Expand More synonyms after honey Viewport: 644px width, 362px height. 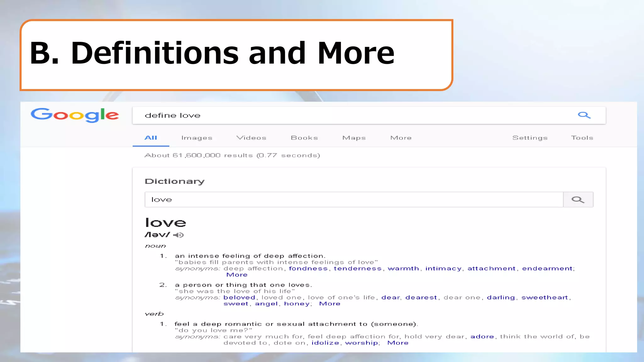pos(330,304)
